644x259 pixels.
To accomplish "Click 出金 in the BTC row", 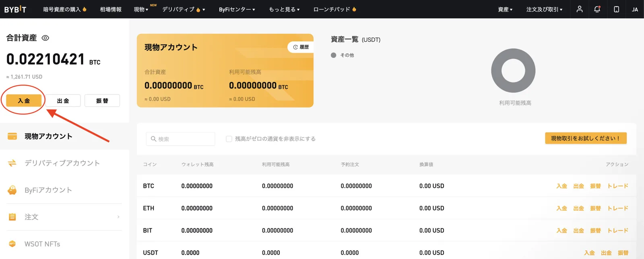I will click(578, 186).
